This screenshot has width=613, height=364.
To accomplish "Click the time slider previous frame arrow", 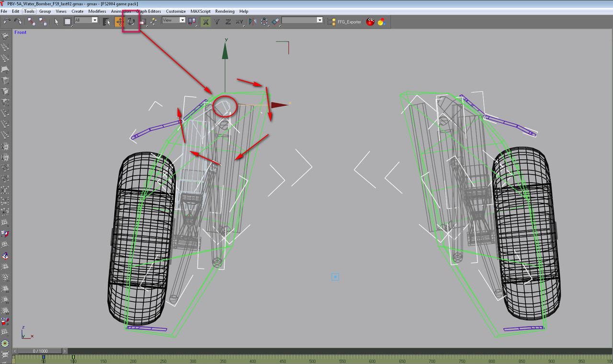I will point(15,351).
